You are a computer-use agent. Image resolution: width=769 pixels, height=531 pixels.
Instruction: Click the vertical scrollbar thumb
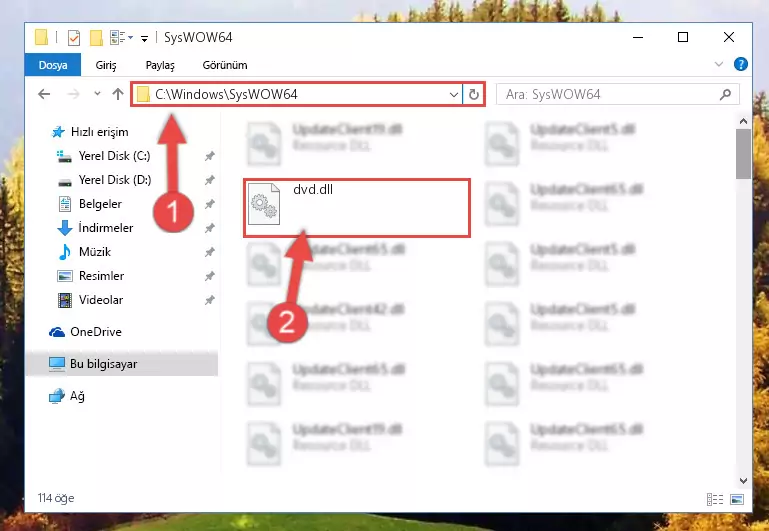[743, 154]
